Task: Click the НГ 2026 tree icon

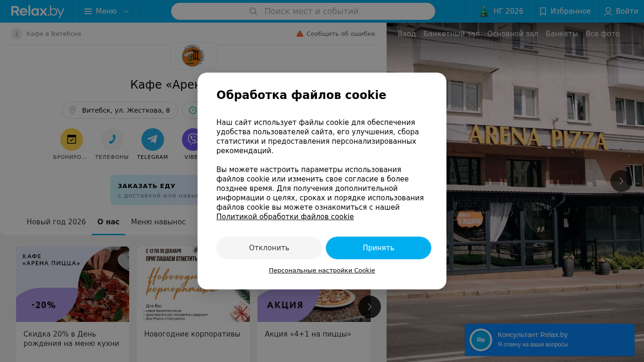Action: [x=484, y=11]
